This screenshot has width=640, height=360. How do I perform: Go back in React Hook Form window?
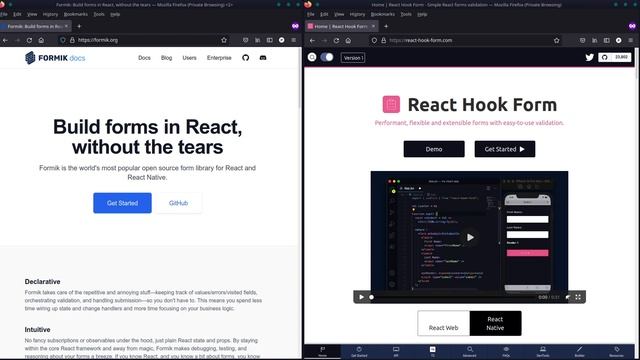click(312, 40)
